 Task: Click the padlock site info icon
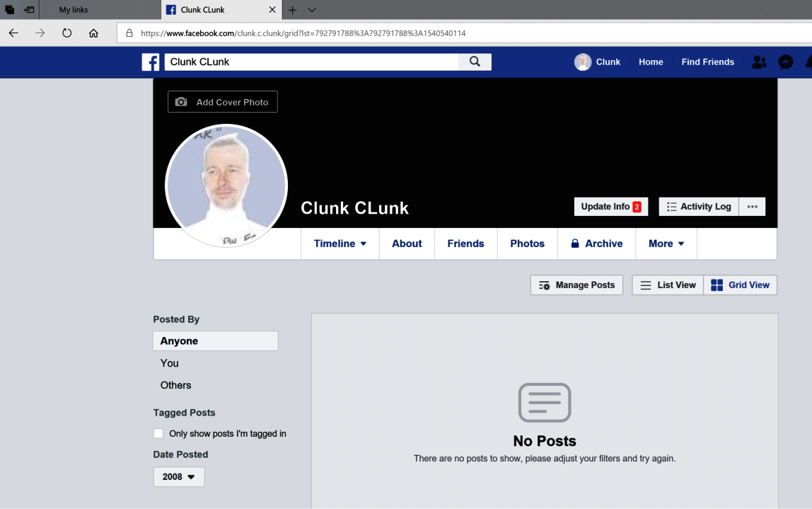pyautogui.click(x=129, y=33)
